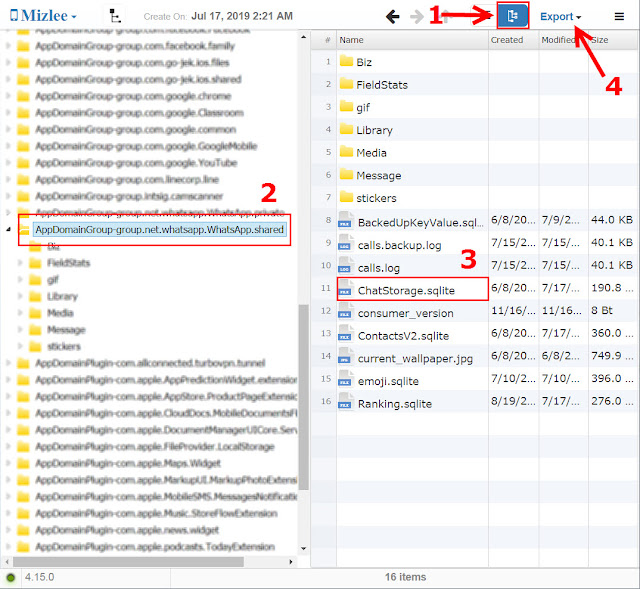This screenshot has height=589, width=640.
Task: Click the stickers folder icon in file list
Action: point(346,197)
